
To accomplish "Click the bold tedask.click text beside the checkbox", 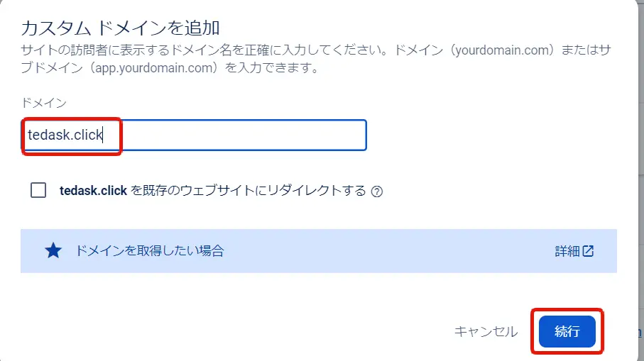I will (x=93, y=191).
